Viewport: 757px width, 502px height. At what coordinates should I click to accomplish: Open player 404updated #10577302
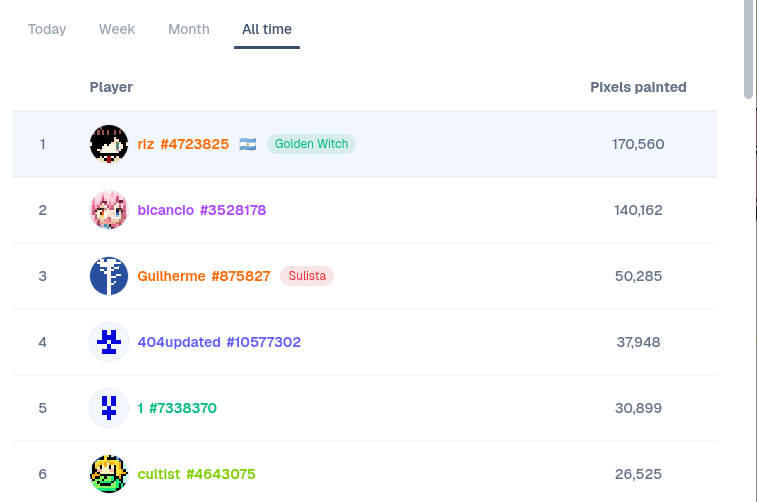(219, 342)
